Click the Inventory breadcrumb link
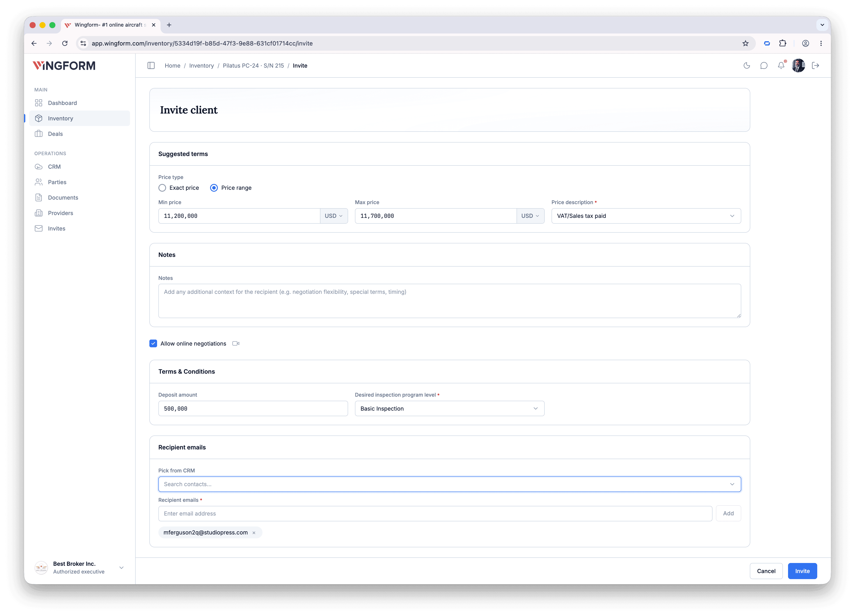The height and width of the screenshot is (616, 855). click(x=201, y=66)
